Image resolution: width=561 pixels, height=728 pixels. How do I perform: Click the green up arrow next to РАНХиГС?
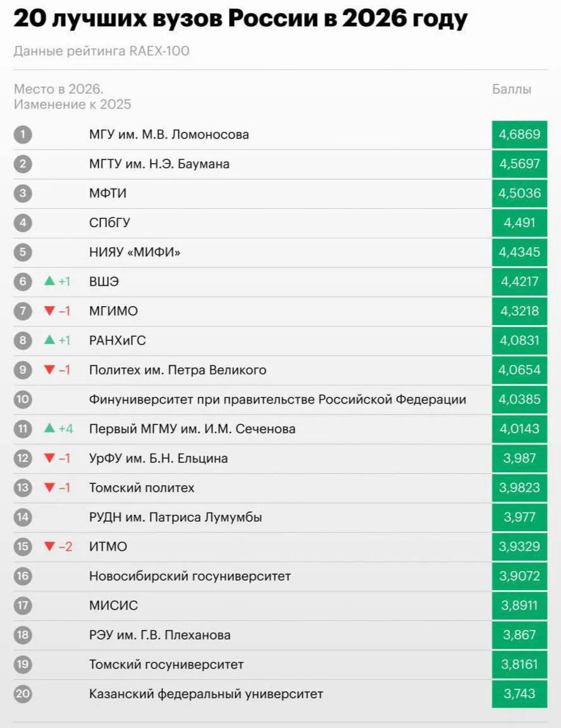[49, 340]
